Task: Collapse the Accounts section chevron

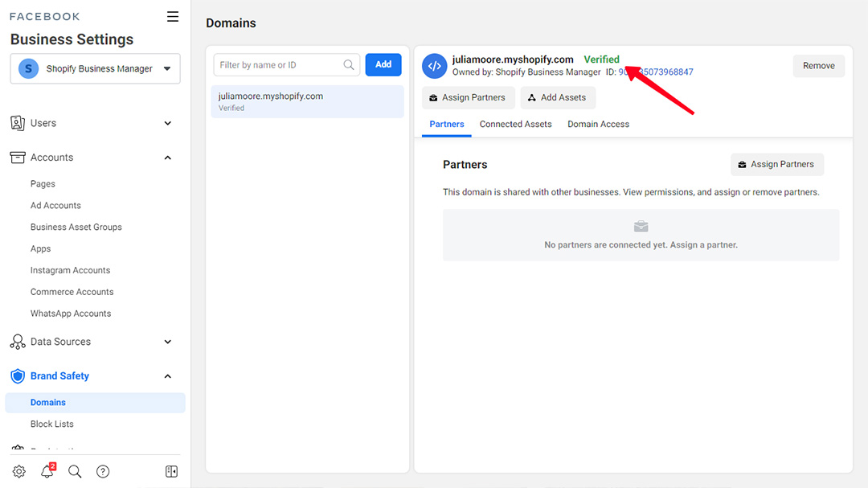Action: click(x=168, y=158)
